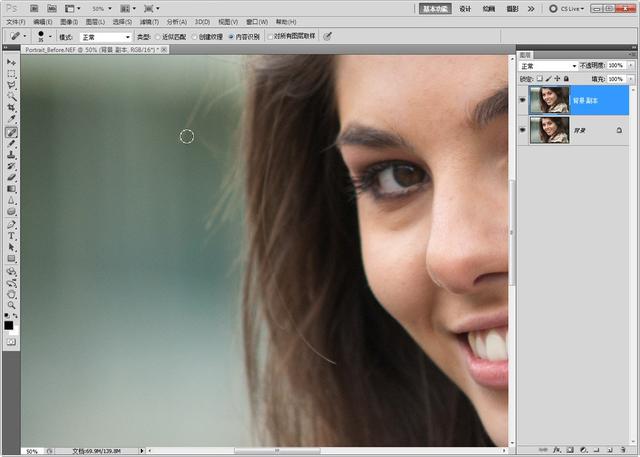
Task: Select the Eraser tool
Action: pos(11,178)
